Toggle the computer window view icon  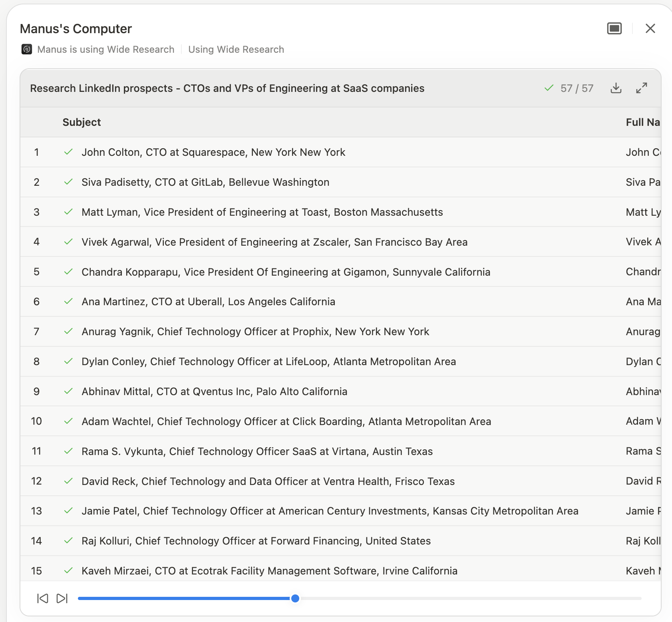point(614,28)
